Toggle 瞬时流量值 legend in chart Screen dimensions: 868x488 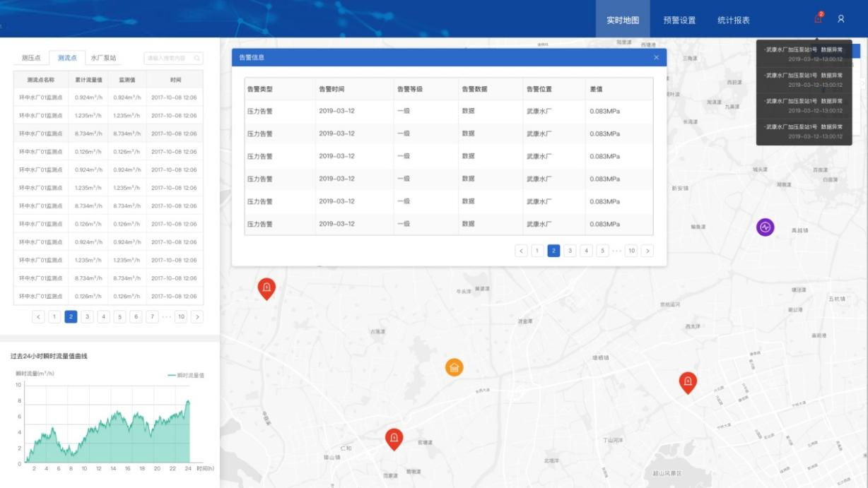click(185, 376)
